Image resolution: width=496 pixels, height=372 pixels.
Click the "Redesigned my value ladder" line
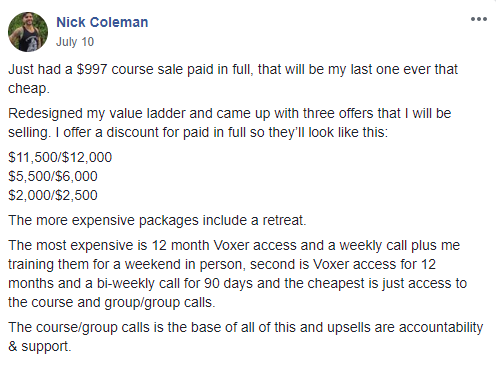[229, 113]
